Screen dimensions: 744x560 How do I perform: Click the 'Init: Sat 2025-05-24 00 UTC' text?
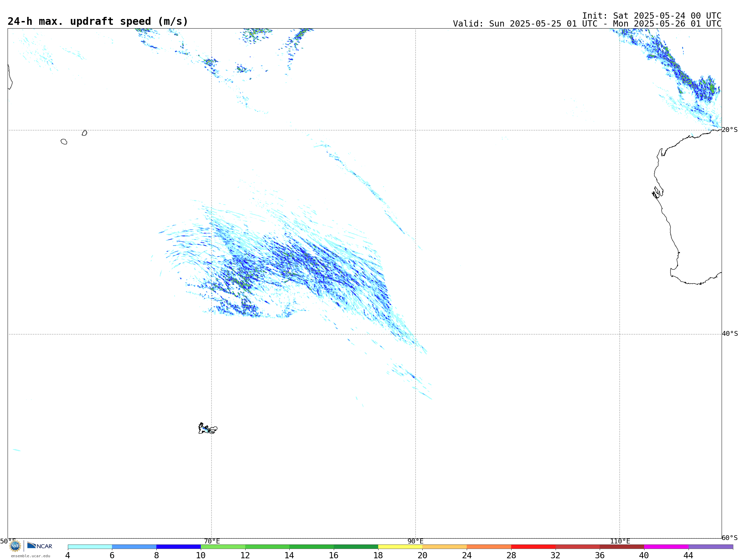(652, 16)
